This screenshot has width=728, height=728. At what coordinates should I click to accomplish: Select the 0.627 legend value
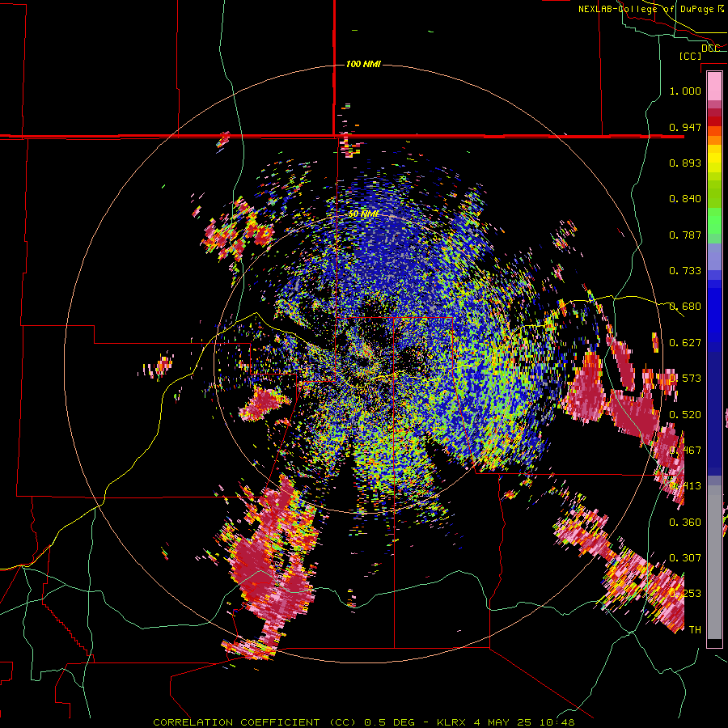[x=685, y=343]
